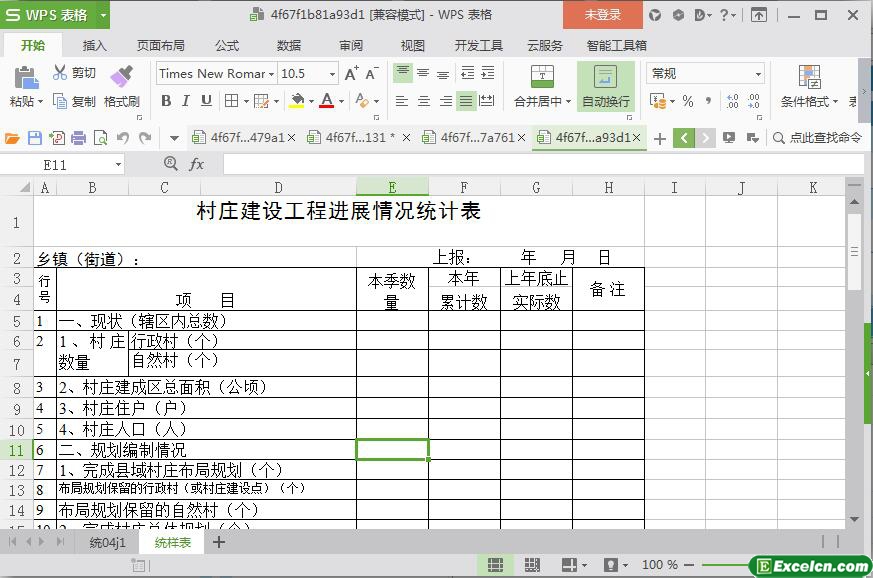Click the Conditional Formatting icon
873x578 pixels.
pyautogui.click(x=809, y=76)
